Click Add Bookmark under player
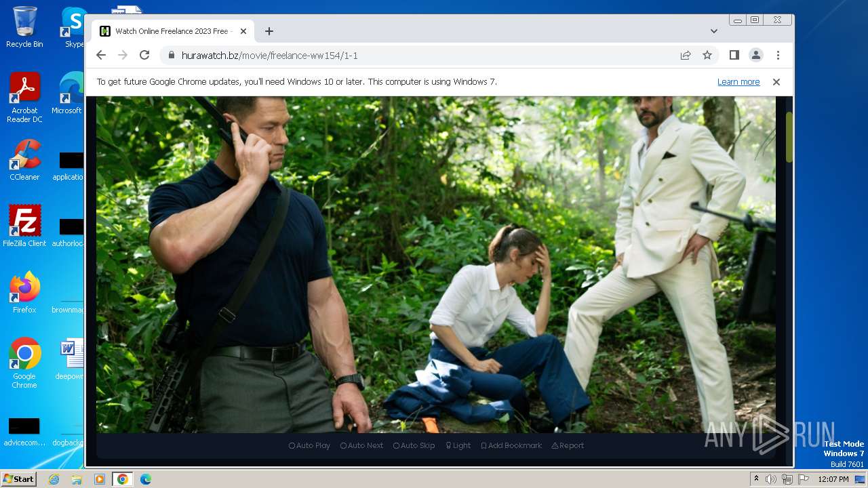The height and width of the screenshot is (488, 868). 511,445
